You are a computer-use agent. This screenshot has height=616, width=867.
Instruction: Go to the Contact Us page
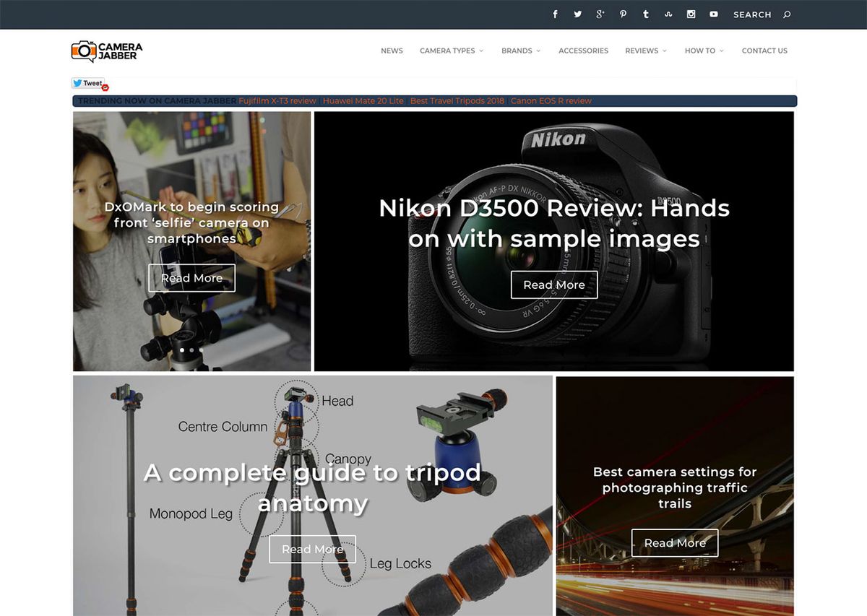click(x=764, y=51)
